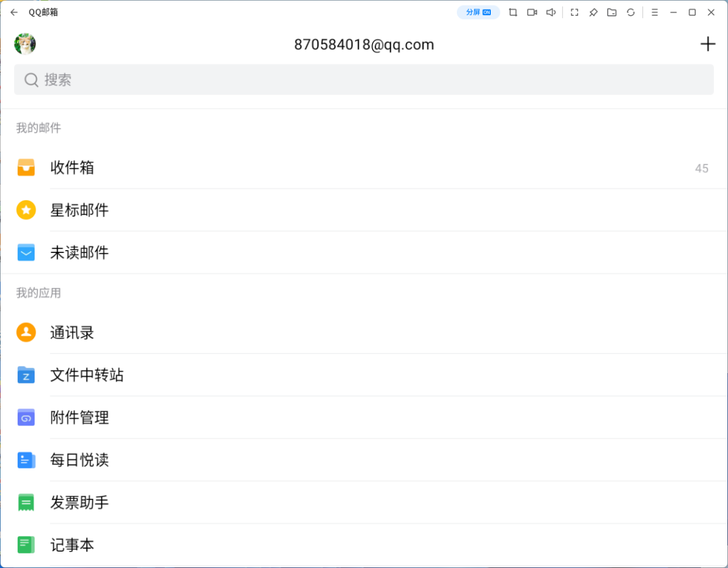This screenshot has width=728, height=568.
Task: Open the profile avatar picture
Action: pyautogui.click(x=25, y=44)
